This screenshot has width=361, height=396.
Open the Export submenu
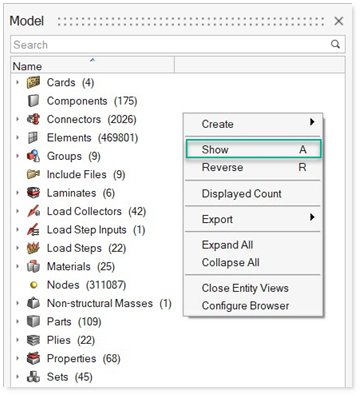[253, 219]
